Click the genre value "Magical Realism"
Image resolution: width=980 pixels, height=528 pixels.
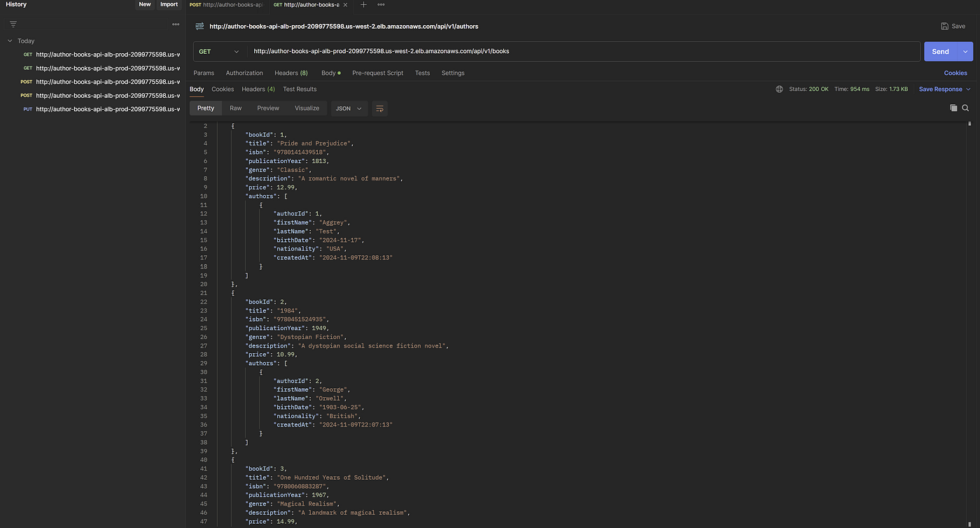click(308, 504)
